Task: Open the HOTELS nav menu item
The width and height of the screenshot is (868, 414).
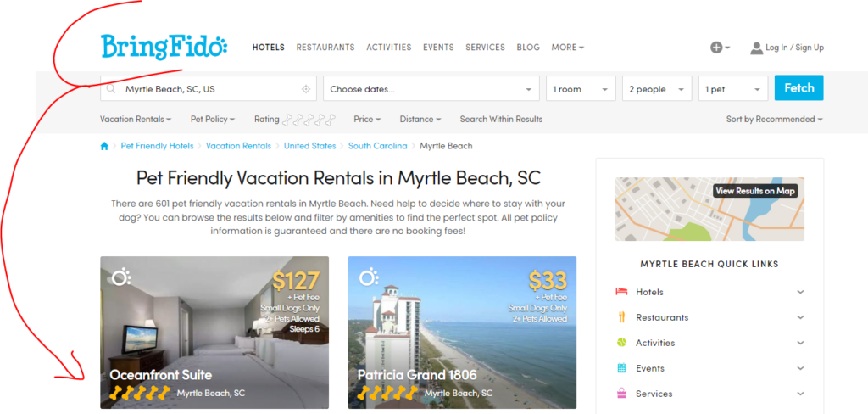Action: click(269, 48)
